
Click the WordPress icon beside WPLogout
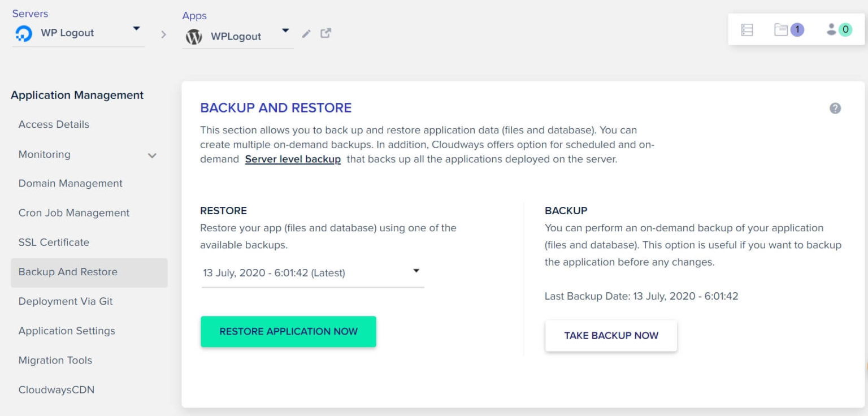pyautogui.click(x=194, y=36)
